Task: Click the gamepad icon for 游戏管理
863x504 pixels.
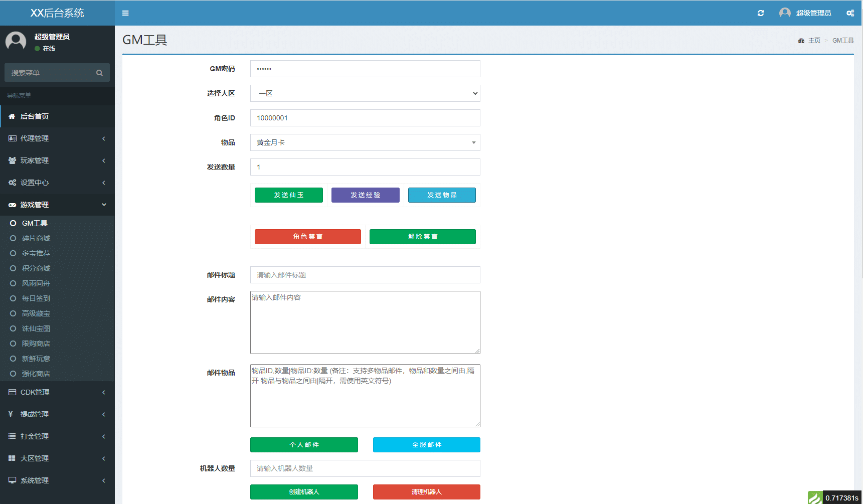Action: (12, 205)
